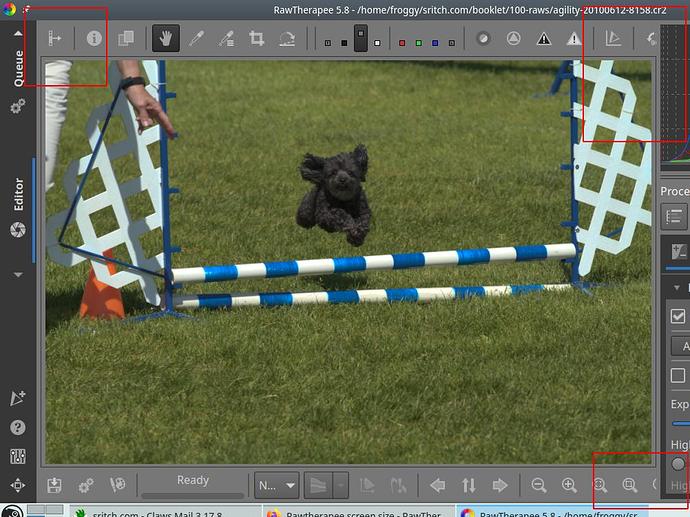Pick the white balance eyedropper tool
690x517 pixels.
pos(196,38)
